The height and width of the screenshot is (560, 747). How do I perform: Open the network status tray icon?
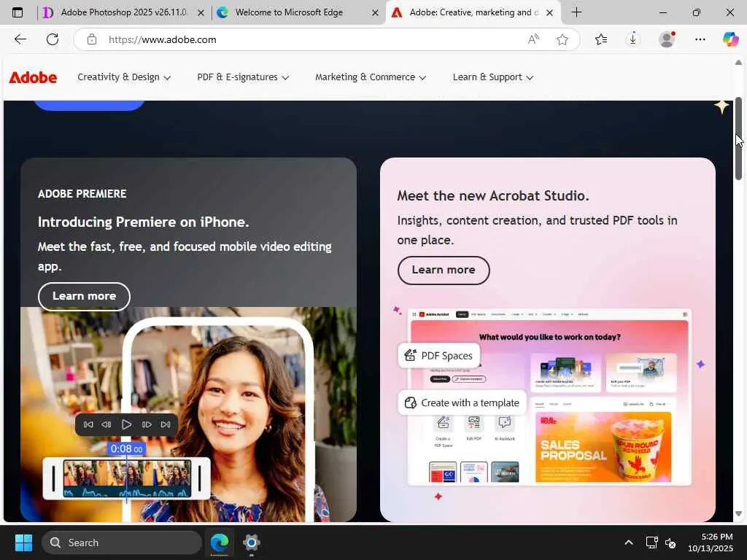[651, 542]
